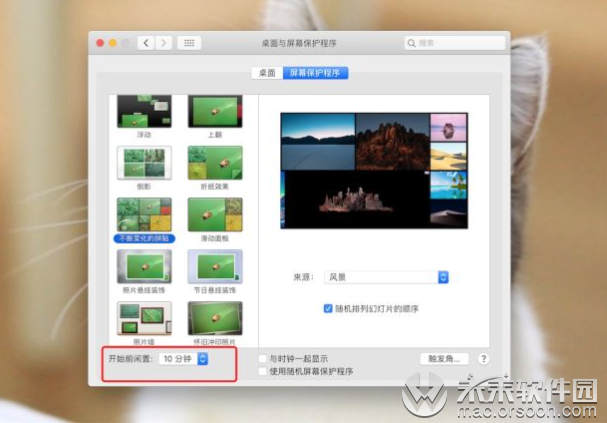Click the 触发角... button

pos(444,359)
